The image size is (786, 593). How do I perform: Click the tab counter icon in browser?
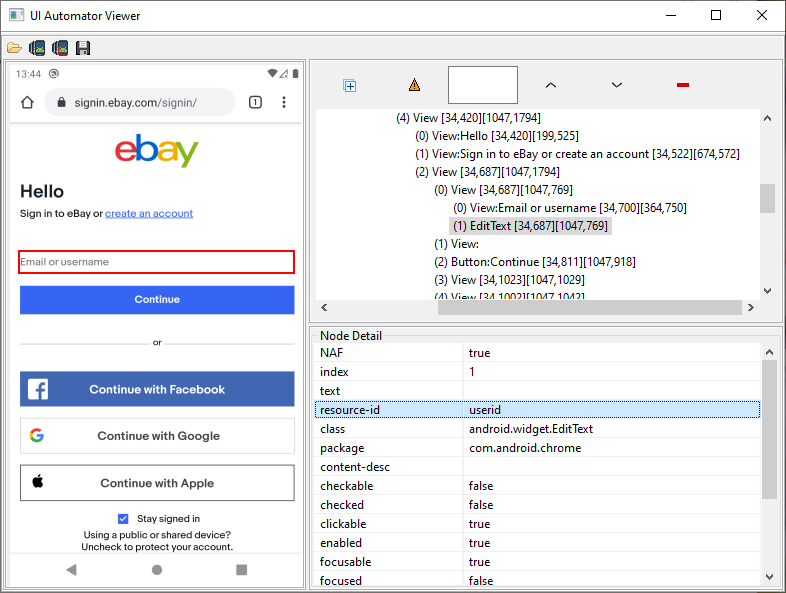click(x=255, y=102)
